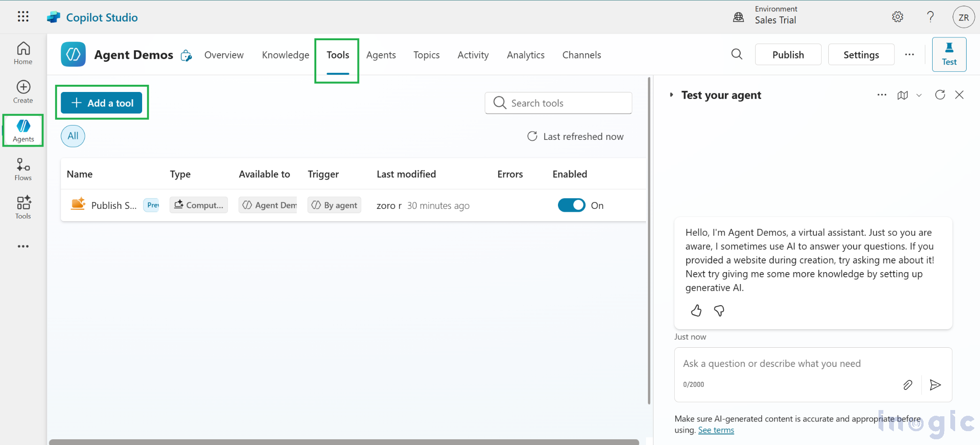The height and width of the screenshot is (445, 980).
Task: Turn off the Publish S... Enabled toggle
Action: (571, 205)
